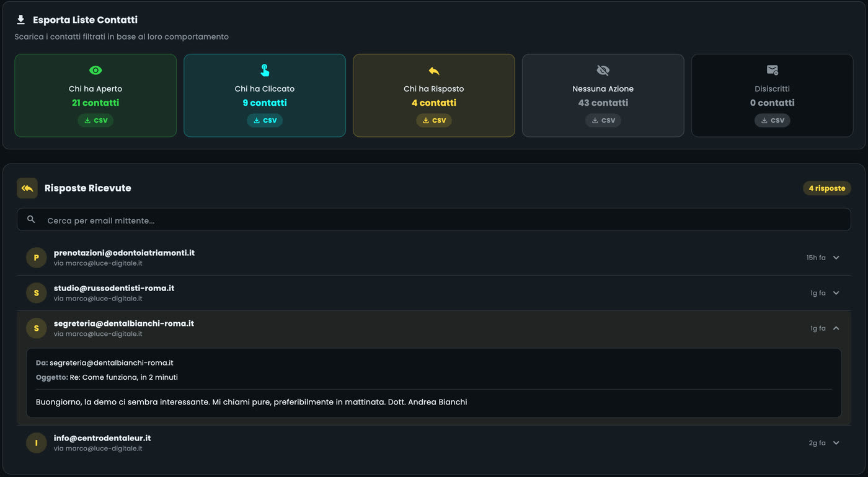Download CSV for Nessuna Azione contacts

pyautogui.click(x=603, y=120)
